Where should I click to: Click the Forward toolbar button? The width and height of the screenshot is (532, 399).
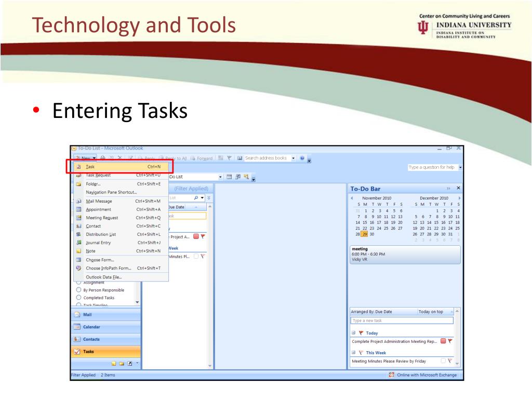(x=201, y=158)
